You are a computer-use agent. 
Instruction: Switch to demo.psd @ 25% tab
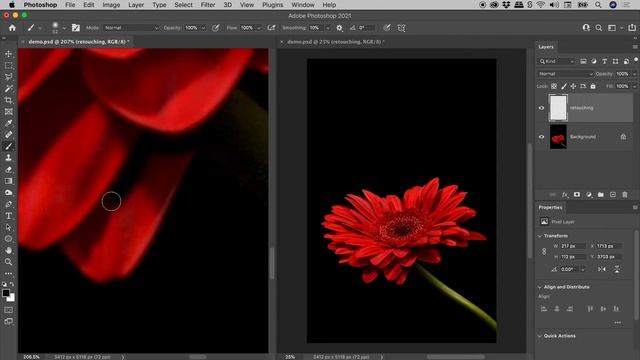point(336,42)
